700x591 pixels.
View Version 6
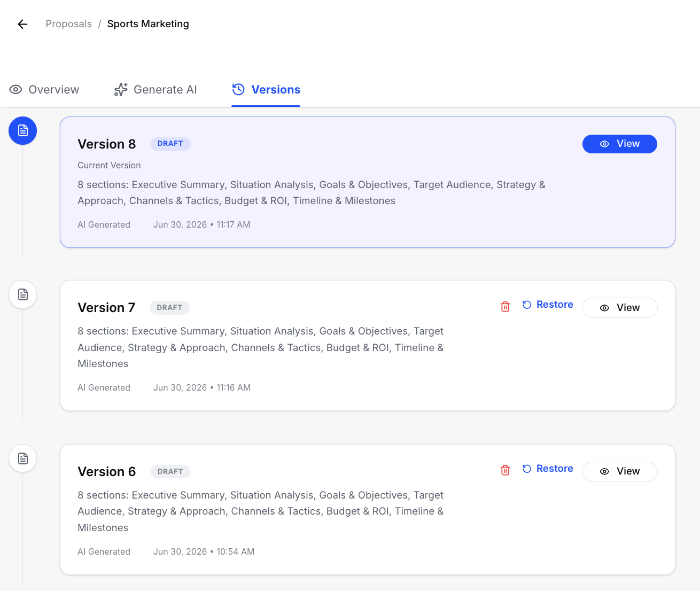pyautogui.click(x=620, y=471)
